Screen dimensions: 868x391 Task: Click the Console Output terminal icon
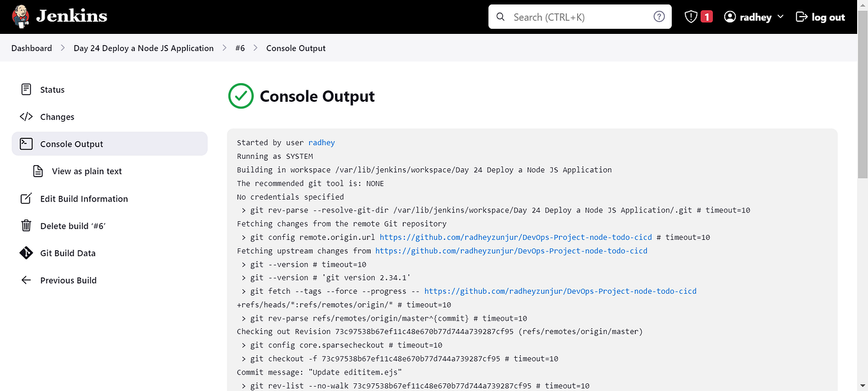26,143
